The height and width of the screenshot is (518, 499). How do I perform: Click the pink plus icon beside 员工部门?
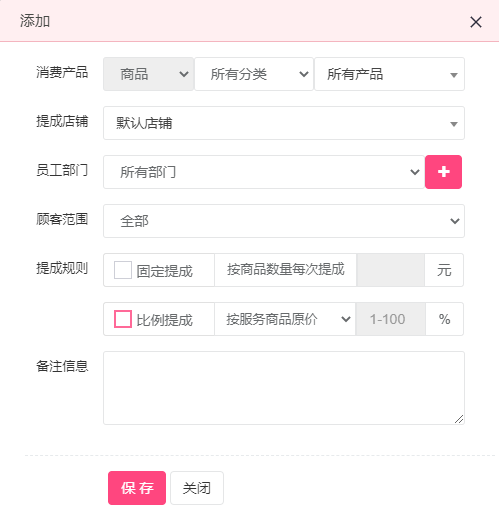tap(443, 172)
